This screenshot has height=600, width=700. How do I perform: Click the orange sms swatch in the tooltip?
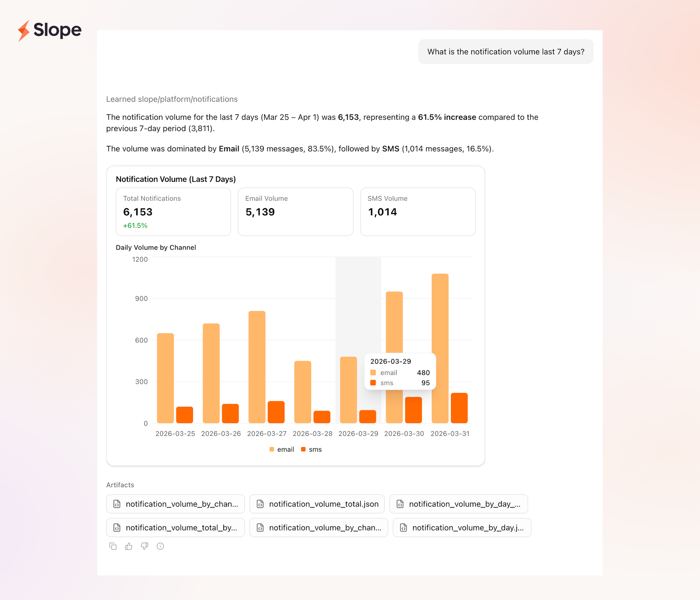(x=373, y=383)
